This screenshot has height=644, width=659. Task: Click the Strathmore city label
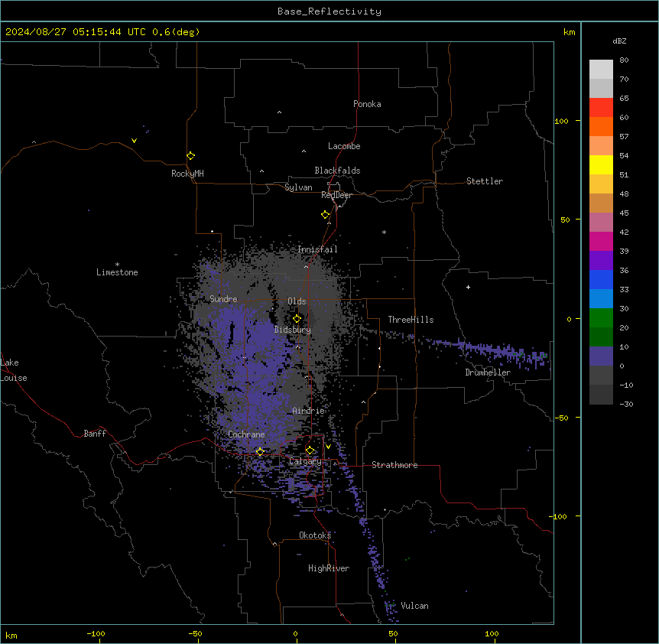coord(394,465)
